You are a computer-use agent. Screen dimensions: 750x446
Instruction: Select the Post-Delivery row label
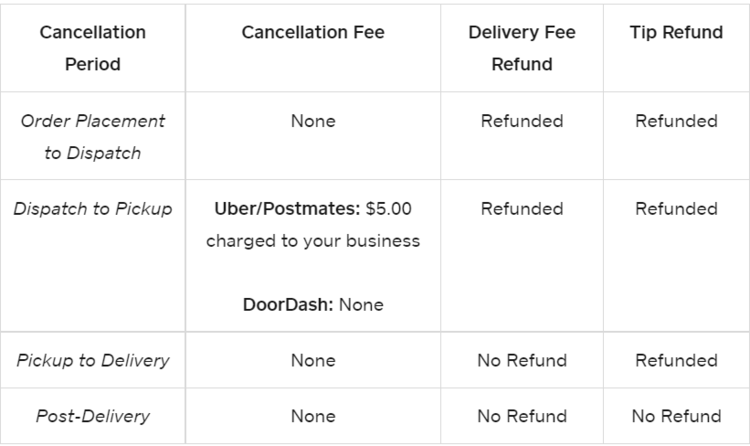[92, 416]
